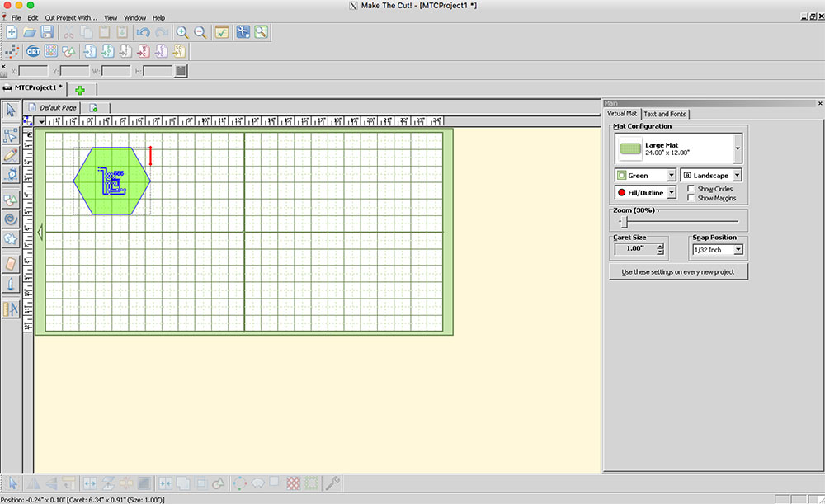The height and width of the screenshot is (504, 825).
Task: Save the project using the floppy disk icon
Action: pos(47,33)
